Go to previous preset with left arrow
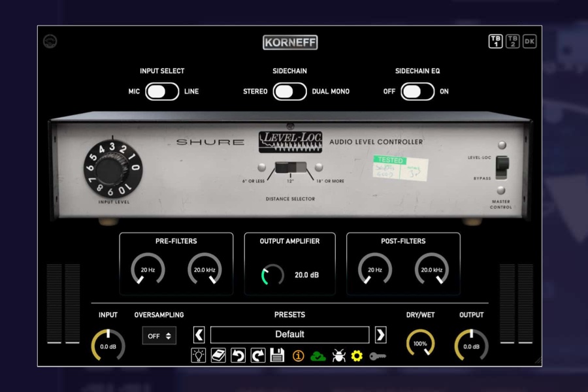The height and width of the screenshot is (392, 588). coord(199,335)
